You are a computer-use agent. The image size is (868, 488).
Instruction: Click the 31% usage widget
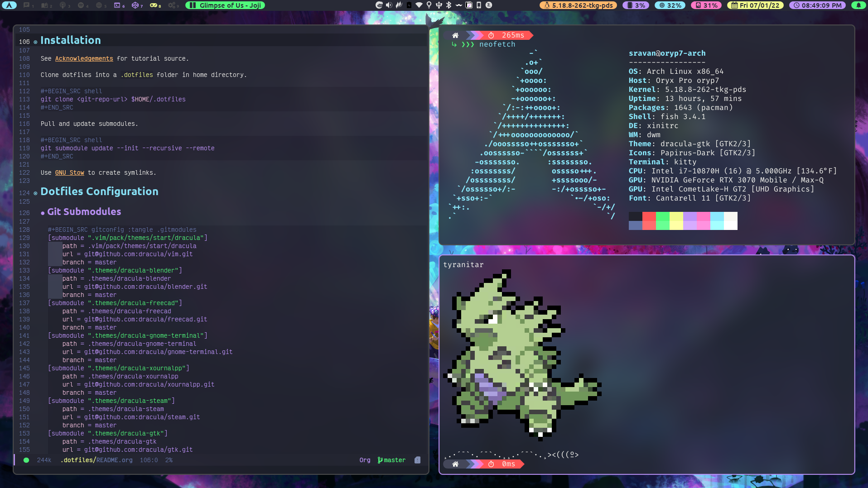[706, 5]
